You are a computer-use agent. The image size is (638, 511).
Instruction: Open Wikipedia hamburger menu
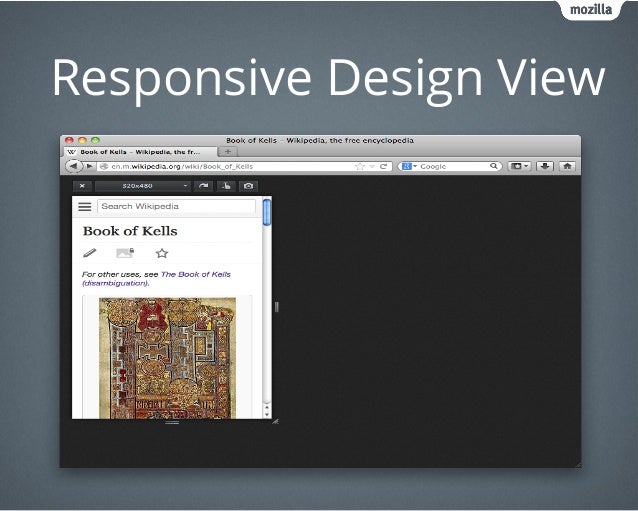pos(85,207)
